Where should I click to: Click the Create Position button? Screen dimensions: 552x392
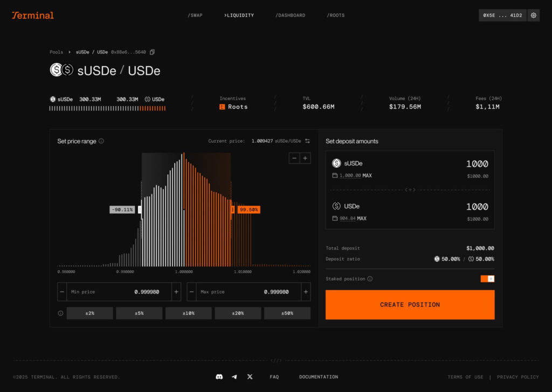pos(410,305)
